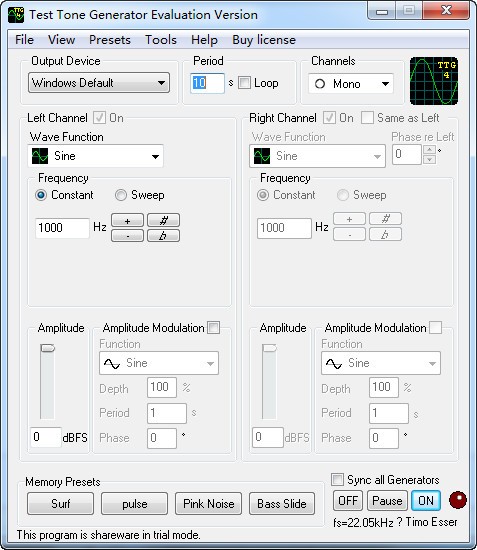Click the left channel flat note button

pos(163,236)
